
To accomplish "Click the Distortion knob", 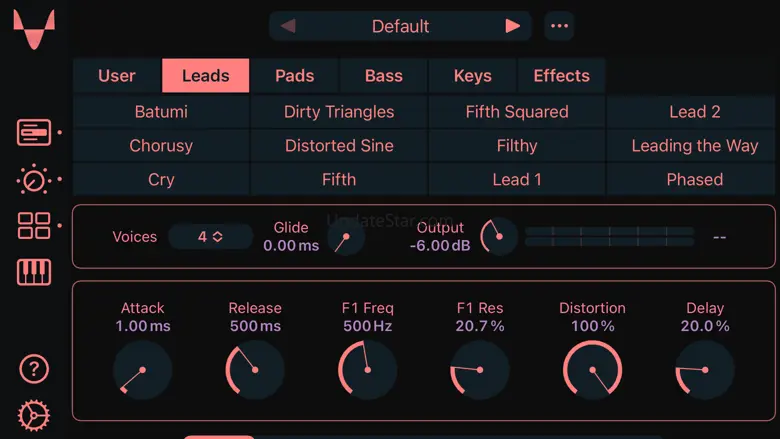I will click(592, 369).
